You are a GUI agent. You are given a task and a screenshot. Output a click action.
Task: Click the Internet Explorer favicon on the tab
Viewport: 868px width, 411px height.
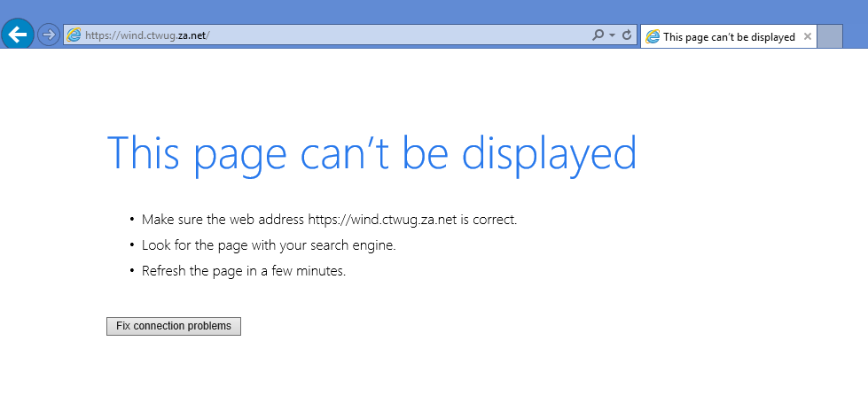tap(653, 37)
